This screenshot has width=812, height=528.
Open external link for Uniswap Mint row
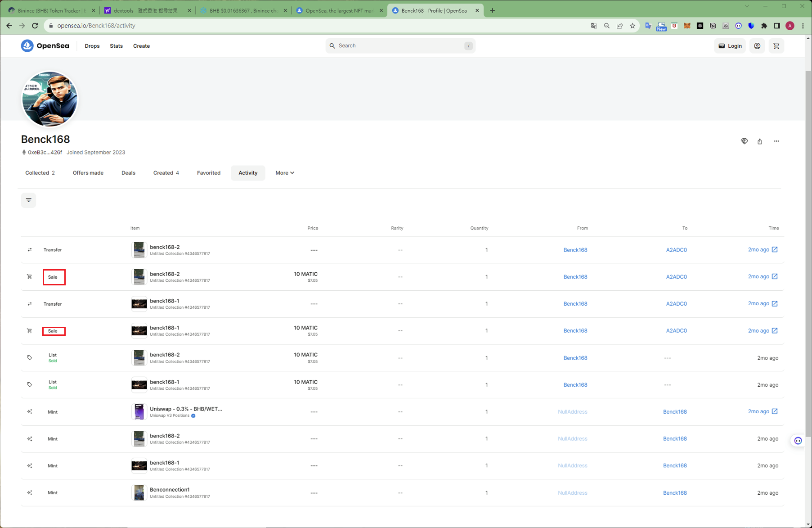[775, 411]
